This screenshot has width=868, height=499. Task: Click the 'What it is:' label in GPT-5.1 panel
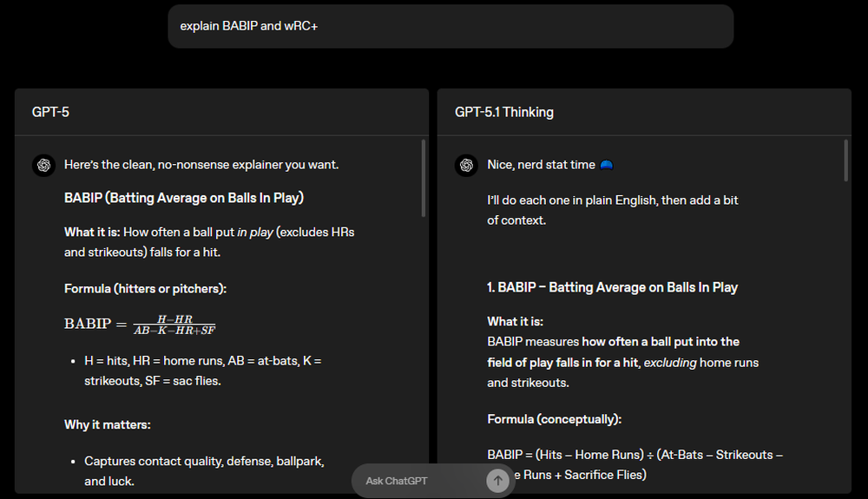coord(515,322)
